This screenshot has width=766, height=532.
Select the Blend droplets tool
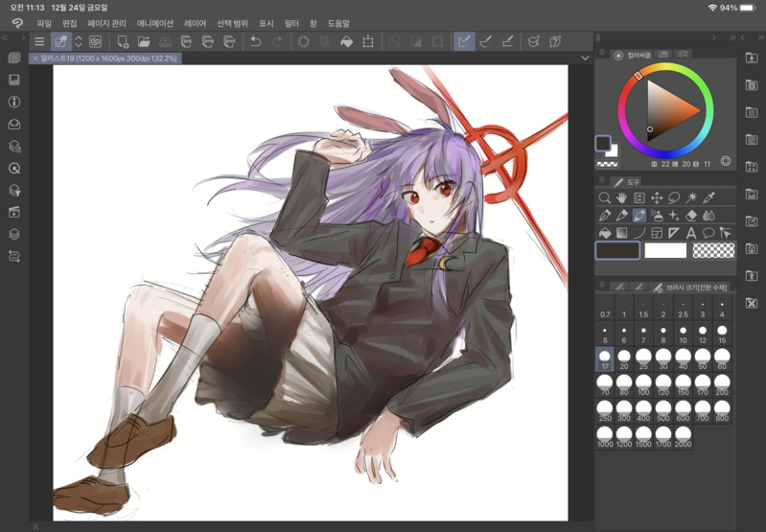click(x=708, y=216)
